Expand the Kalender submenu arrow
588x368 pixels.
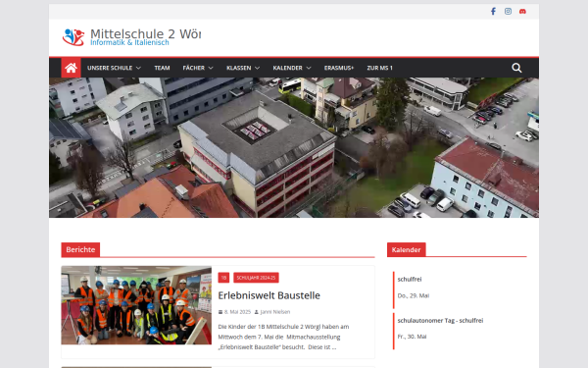click(309, 68)
